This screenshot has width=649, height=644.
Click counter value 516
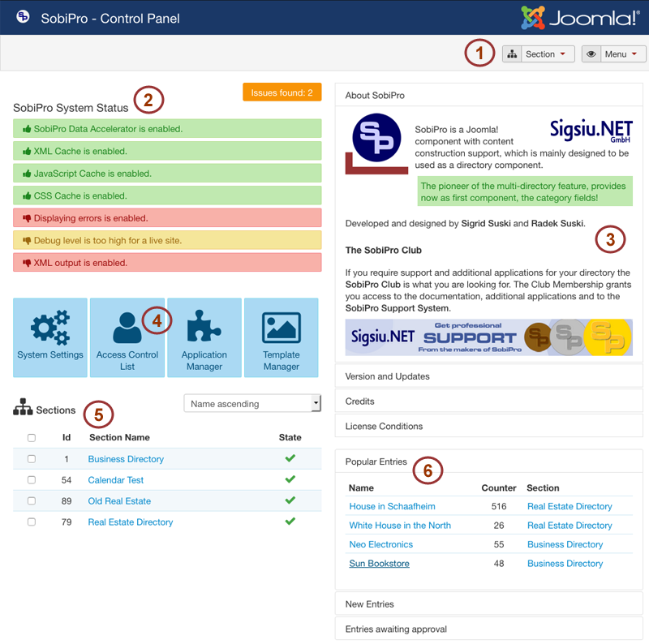click(499, 506)
